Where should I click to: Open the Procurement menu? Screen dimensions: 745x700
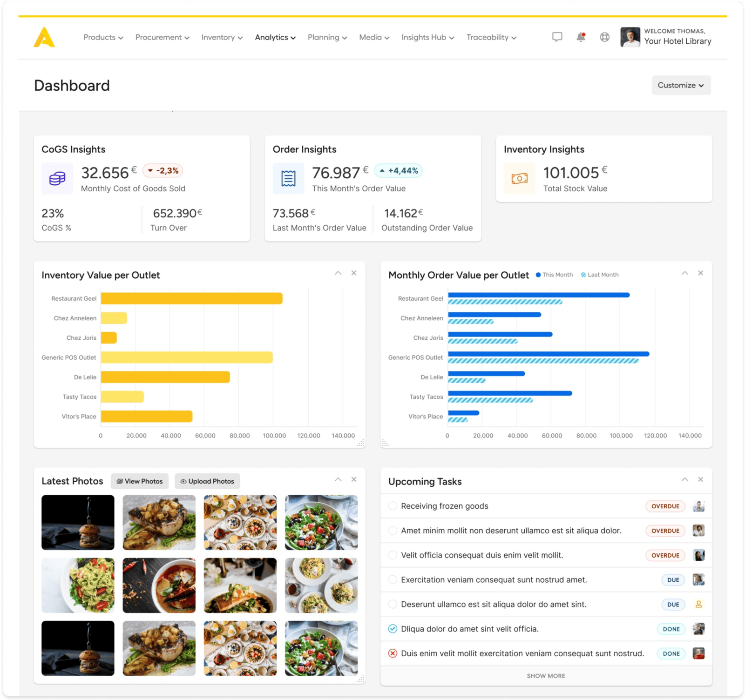(162, 37)
